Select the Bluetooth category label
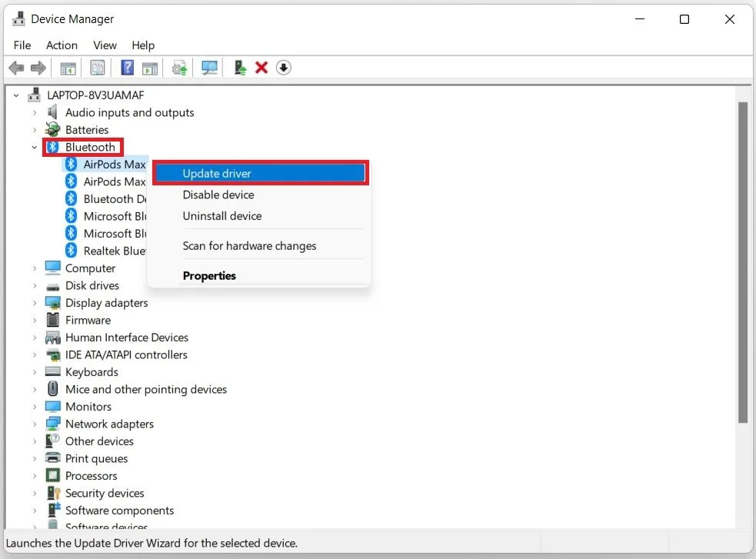756x559 pixels. [90, 147]
